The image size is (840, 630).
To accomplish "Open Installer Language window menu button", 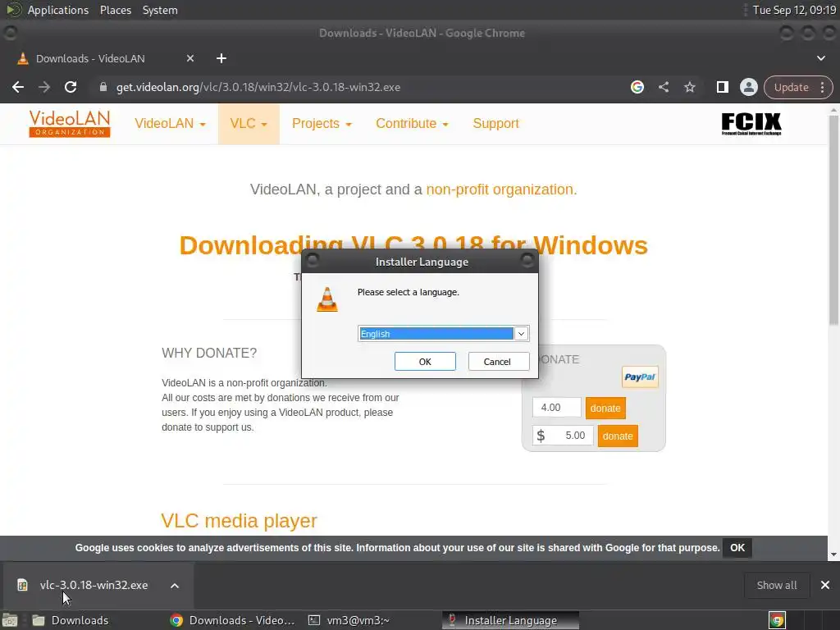I will 313,261.
